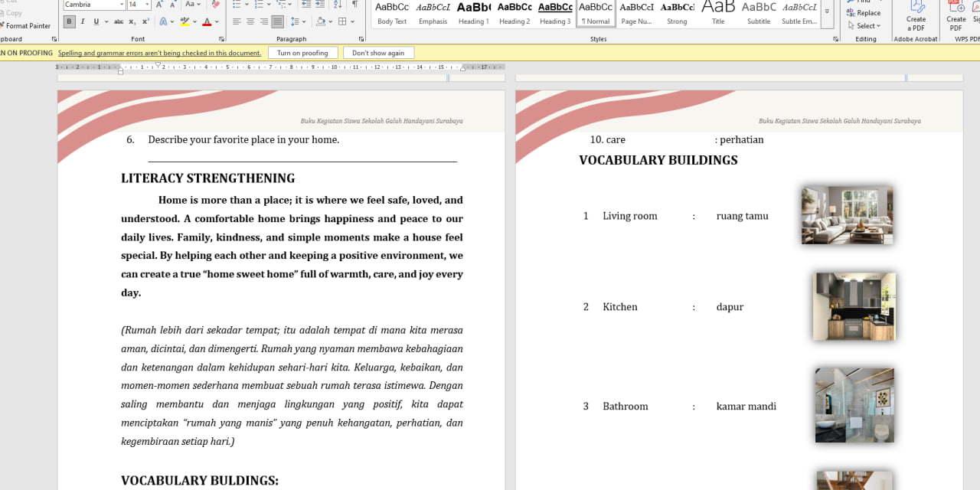Image resolution: width=980 pixels, height=490 pixels.
Task: Apply Subtle Emphasis style
Action: point(799,13)
